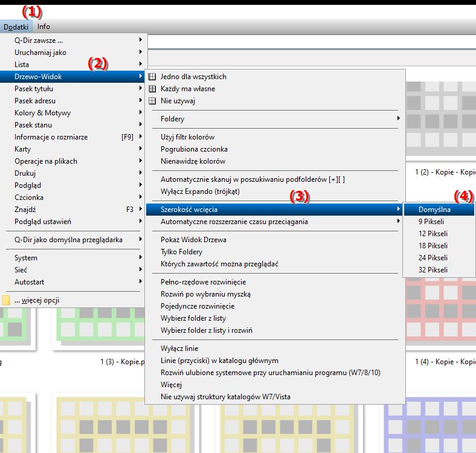Open 'Q-Dir jako domyślna przeglądarka' submenu
The image size is (476, 453).
tap(73, 240)
